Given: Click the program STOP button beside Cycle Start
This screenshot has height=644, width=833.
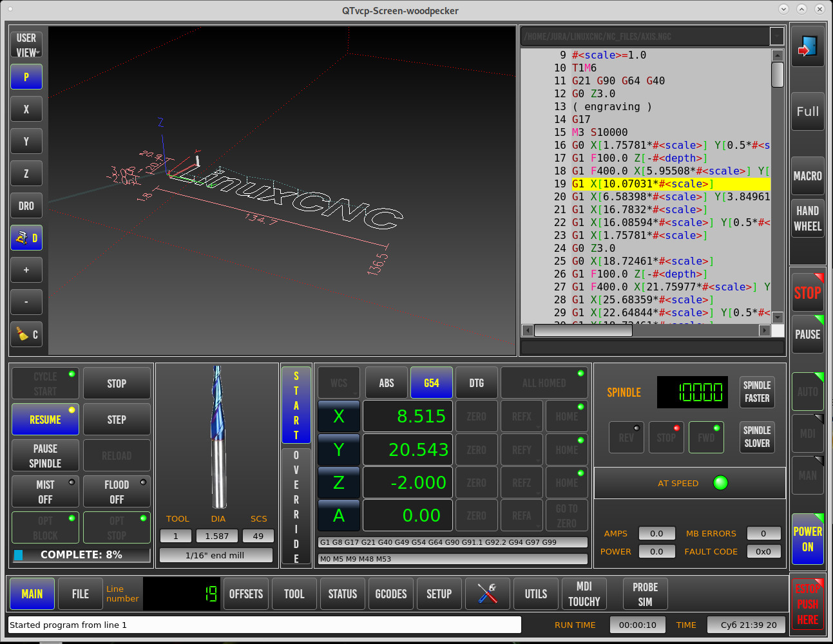Looking at the screenshot, I should click(117, 383).
